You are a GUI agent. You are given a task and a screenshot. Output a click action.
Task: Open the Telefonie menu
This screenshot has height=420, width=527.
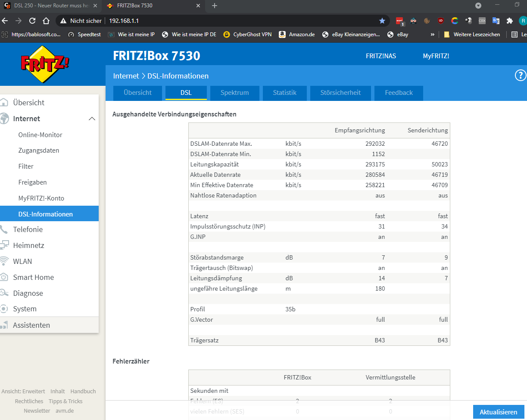tap(28, 229)
